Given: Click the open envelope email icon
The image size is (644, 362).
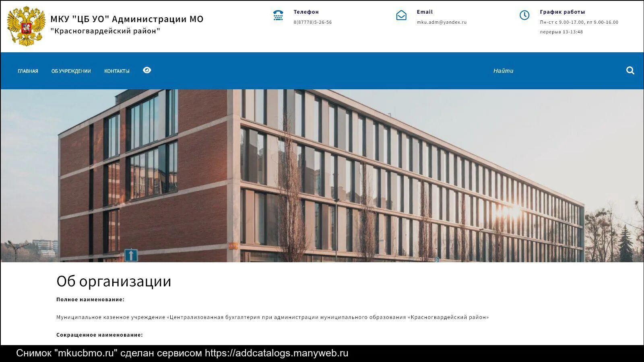Looking at the screenshot, I should 401,15.
